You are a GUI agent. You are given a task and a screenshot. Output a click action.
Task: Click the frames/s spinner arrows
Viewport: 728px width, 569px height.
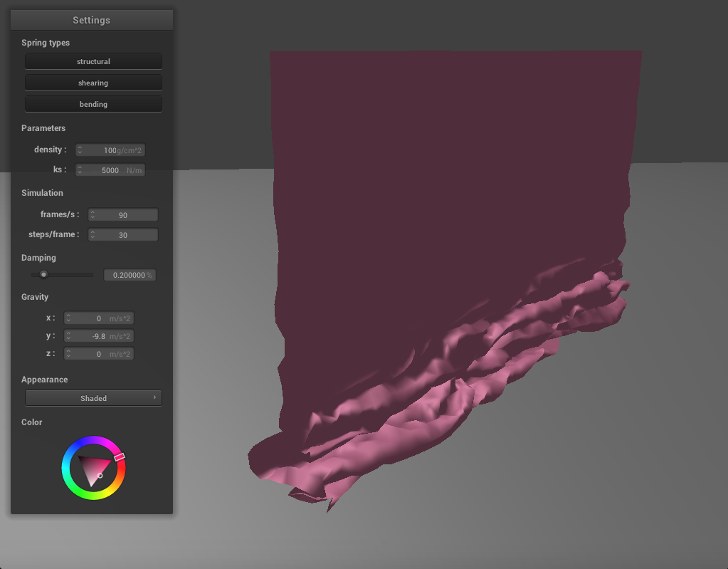tap(93, 215)
